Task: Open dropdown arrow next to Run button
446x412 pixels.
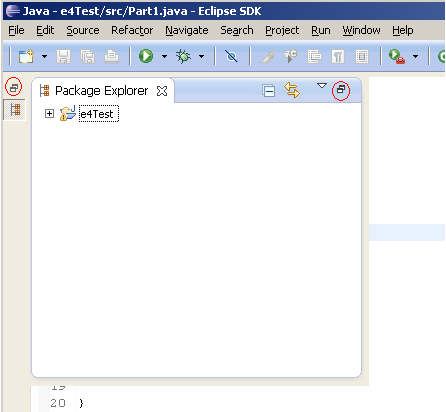Action: pyautogui.click(x=164, y=56)
